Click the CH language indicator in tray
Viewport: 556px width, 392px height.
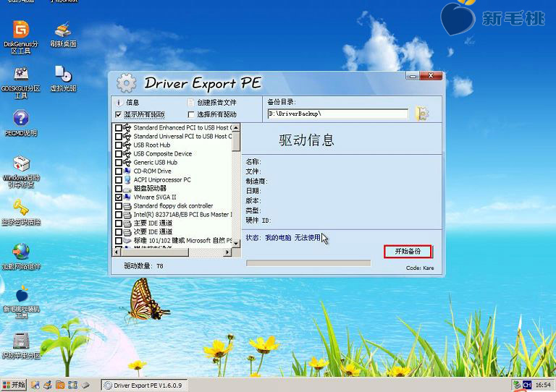point(527,385)
